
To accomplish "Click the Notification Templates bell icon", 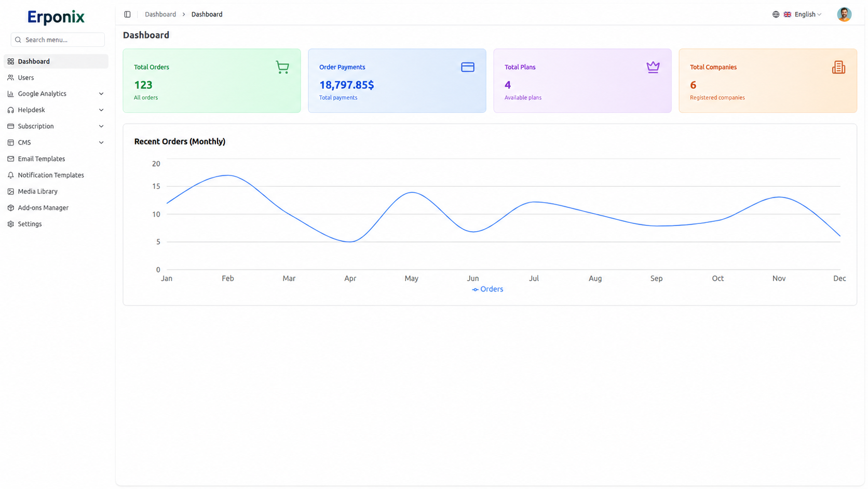I will [11, 175].
